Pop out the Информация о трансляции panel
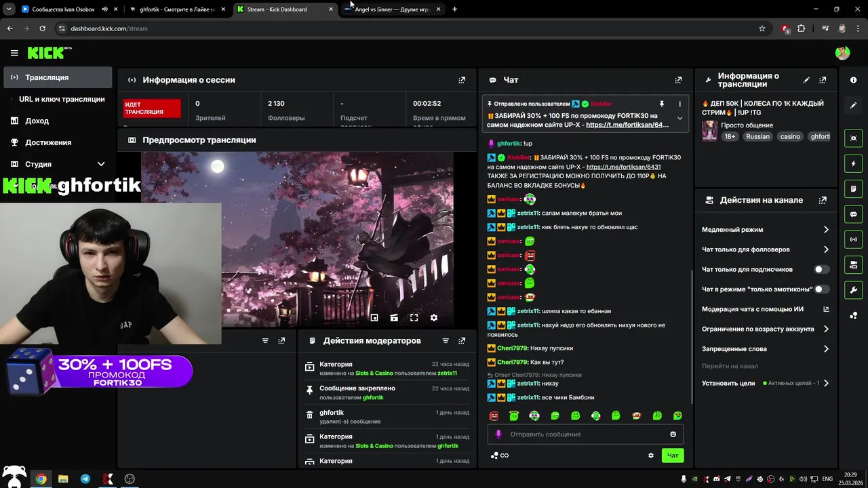Image resolution: width=868 pixels, height=488 pixels. 823,80
